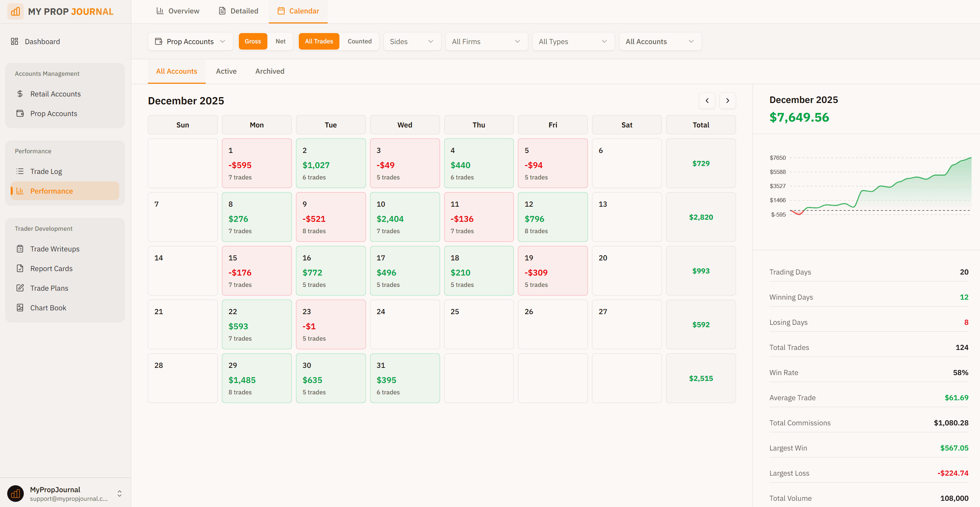Switch to the Overview tab
980x507 pixels.
tap(178, 11)
